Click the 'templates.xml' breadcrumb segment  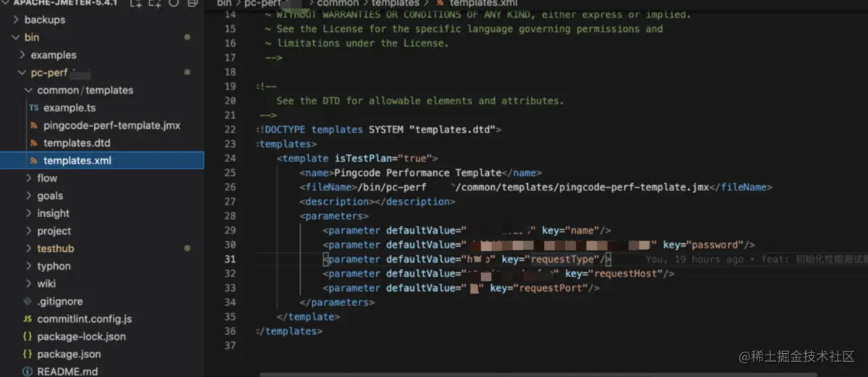click(483, 4)
